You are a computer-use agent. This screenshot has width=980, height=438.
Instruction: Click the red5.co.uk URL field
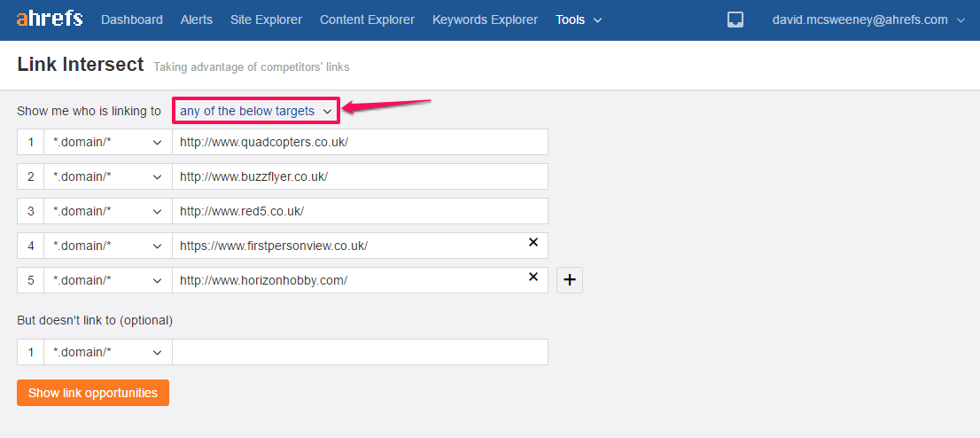360,211
